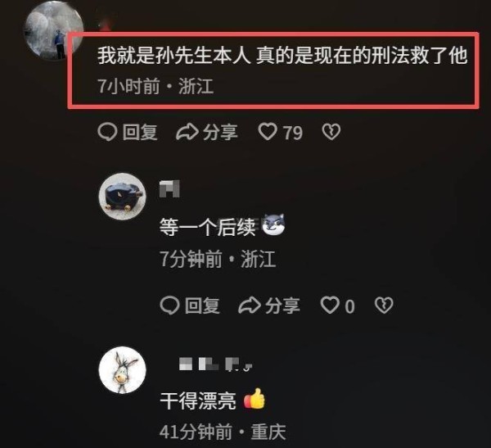Screen dimensions: 491x448
Task: Open the top commenter's profile avatar
Action: tap(54, 30)
